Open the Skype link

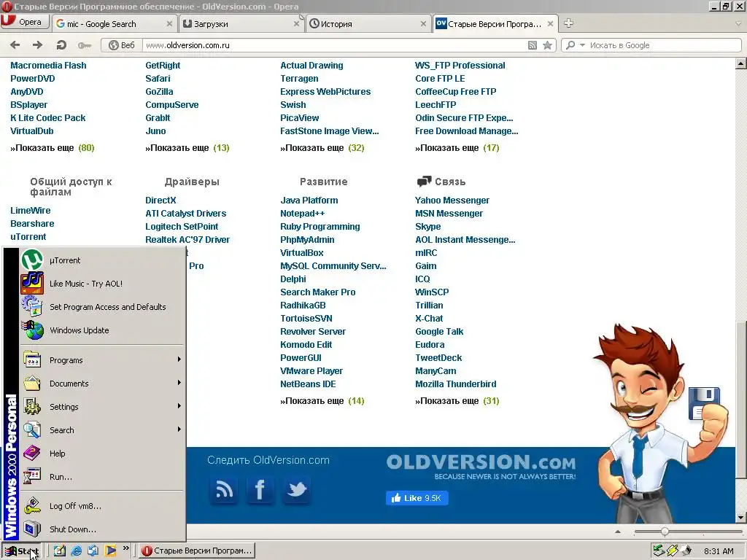[x=427, y=227]
